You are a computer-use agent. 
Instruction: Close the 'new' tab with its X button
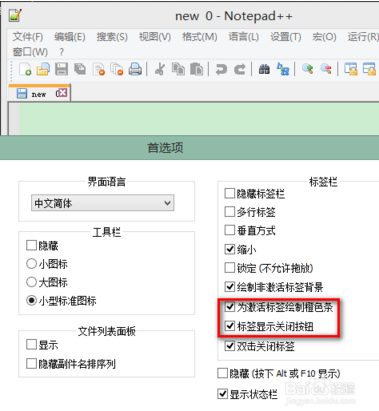tap(63, 93)
